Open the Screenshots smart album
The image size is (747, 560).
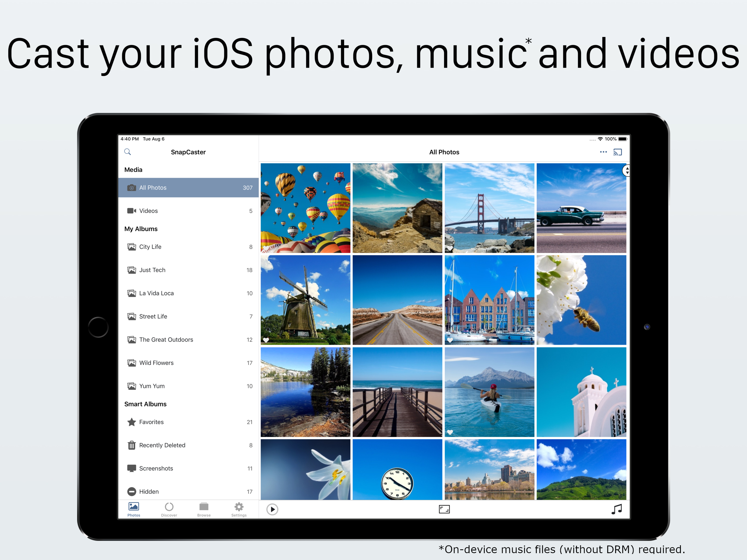(x=188, y=468)
